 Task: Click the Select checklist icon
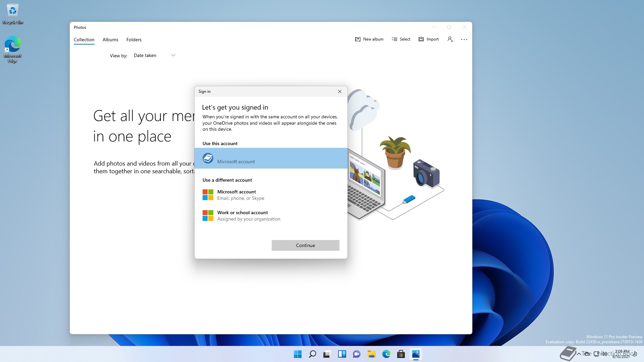[394, 39]
